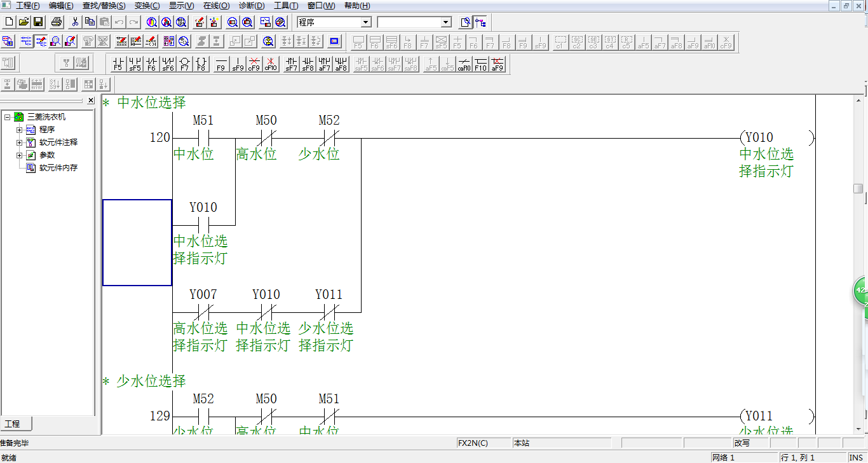Click the * 少水位选择 statement comment
868x463 pixels.
(x=144, y=381)
